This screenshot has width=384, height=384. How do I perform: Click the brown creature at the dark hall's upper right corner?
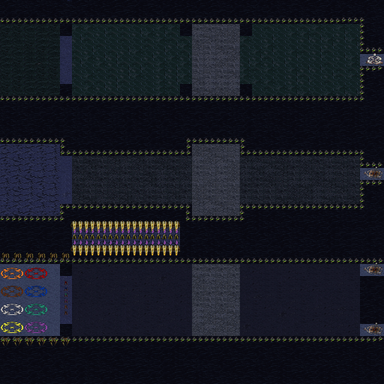[373, 269]
